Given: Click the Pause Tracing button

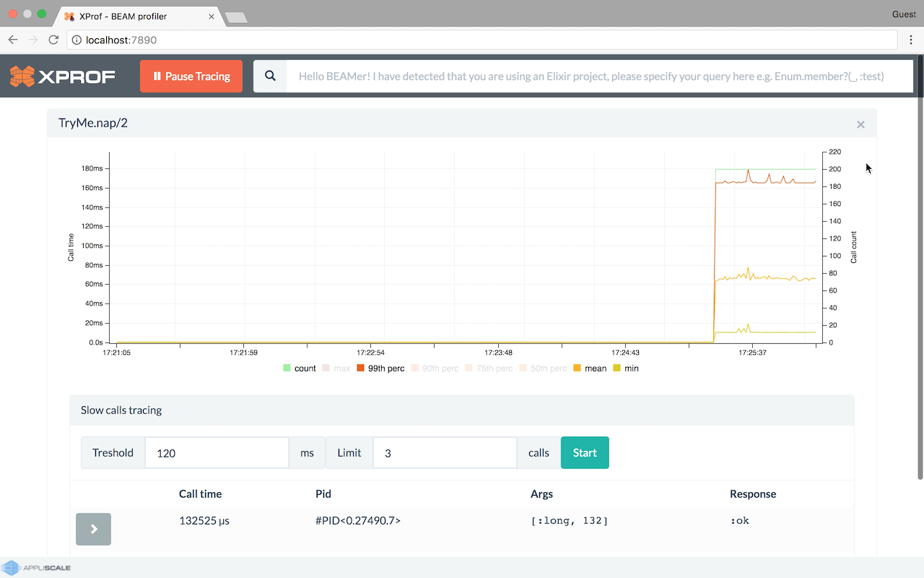Looking at the screenshot, I should click(x=191, y=76).
